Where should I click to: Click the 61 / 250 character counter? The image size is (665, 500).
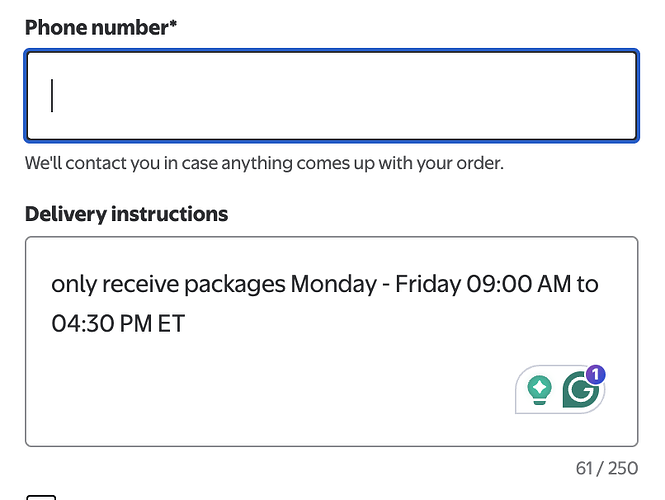[x=606, y=468]
